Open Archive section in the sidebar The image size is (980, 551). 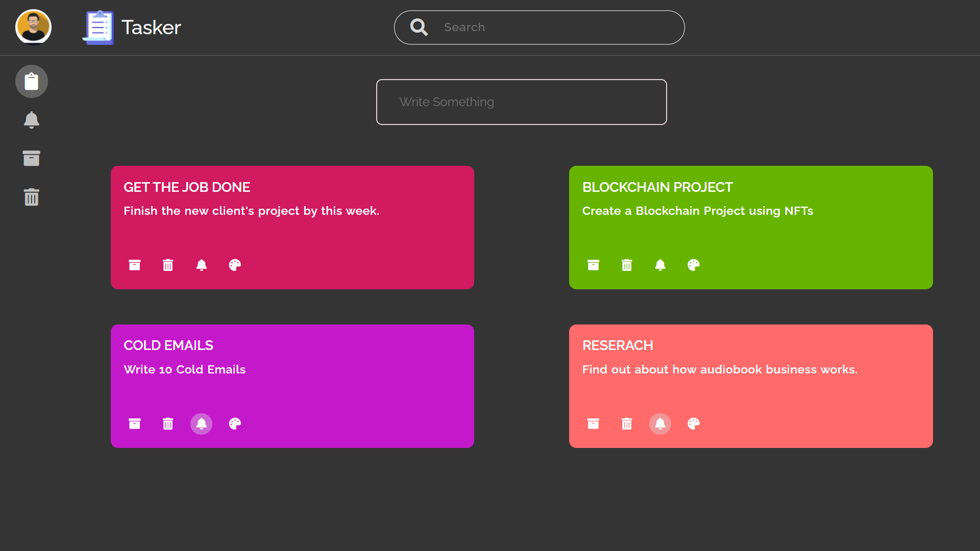(x=32, y=158)
